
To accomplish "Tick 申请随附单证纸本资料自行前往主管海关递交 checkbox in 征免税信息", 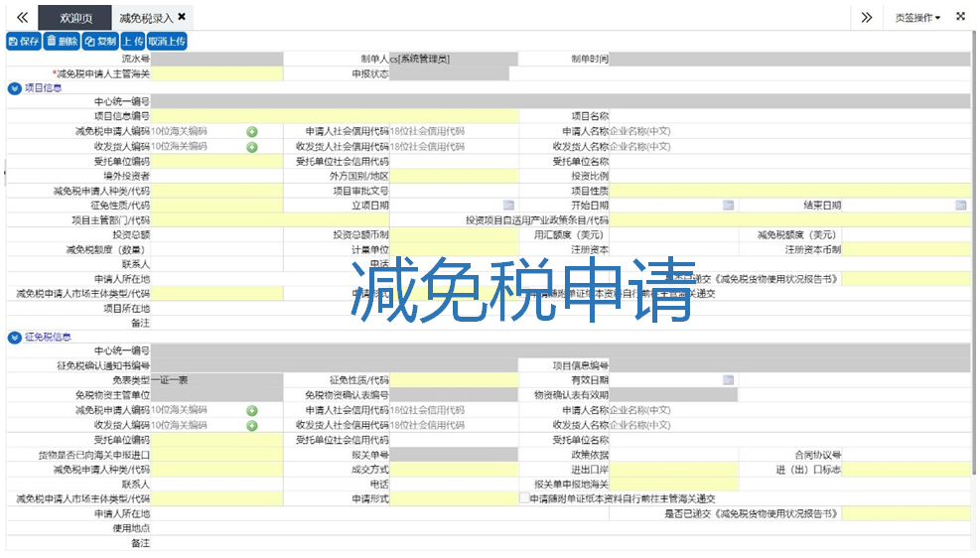I will 524,498.
